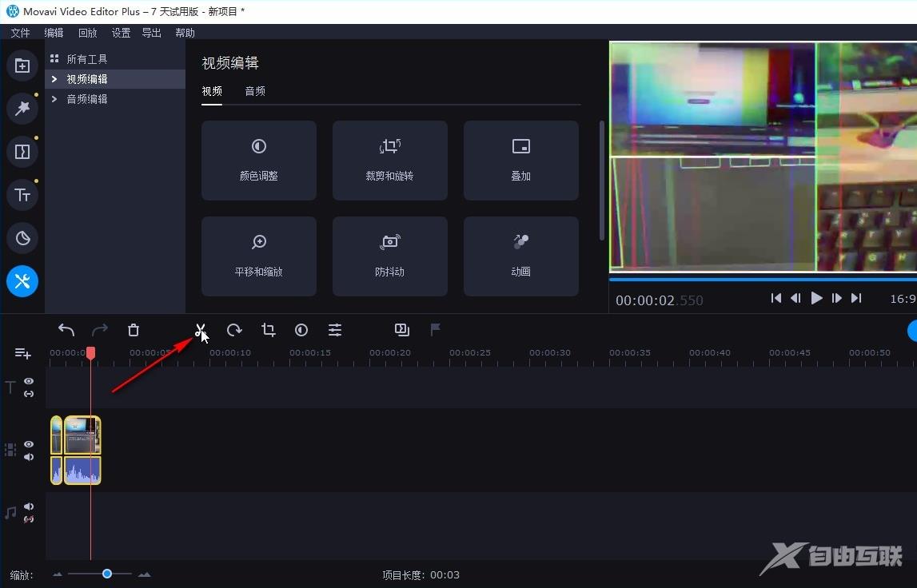Rotate the clip with rotate icon

[234, 330]
